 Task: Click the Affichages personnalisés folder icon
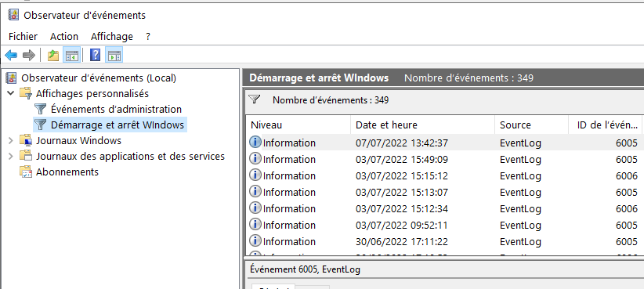click(26, 94)
